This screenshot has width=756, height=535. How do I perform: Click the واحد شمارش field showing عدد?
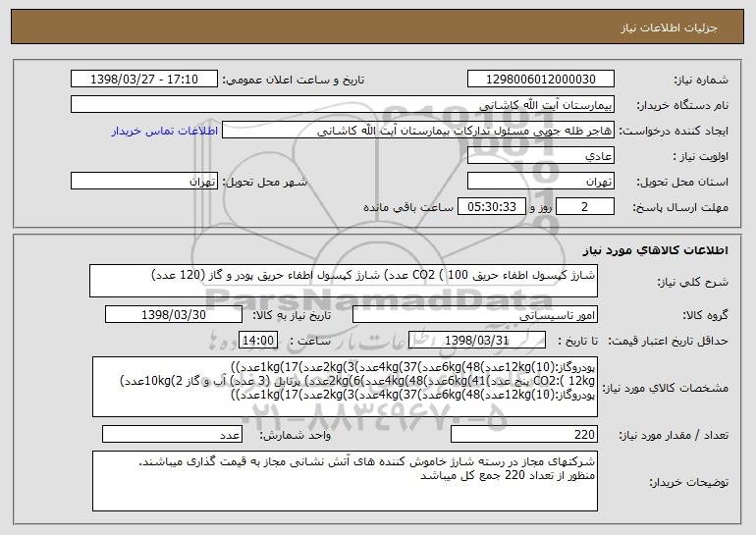click(172, 434)
